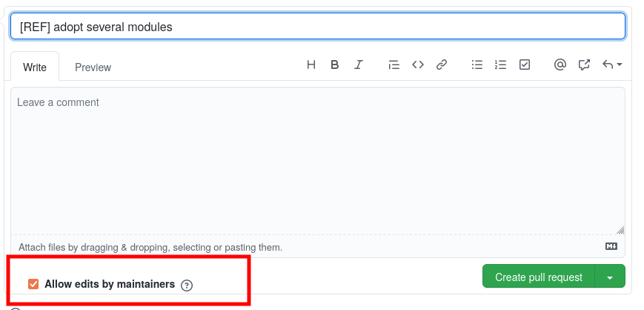
Task: Expand the Create pull request options arrow
Action: 610,277
